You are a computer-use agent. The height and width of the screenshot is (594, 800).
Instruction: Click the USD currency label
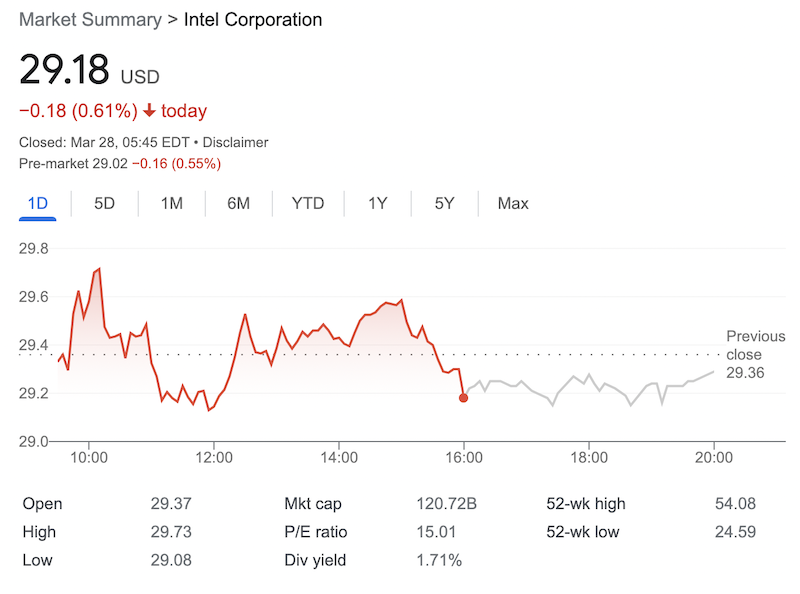140,77
